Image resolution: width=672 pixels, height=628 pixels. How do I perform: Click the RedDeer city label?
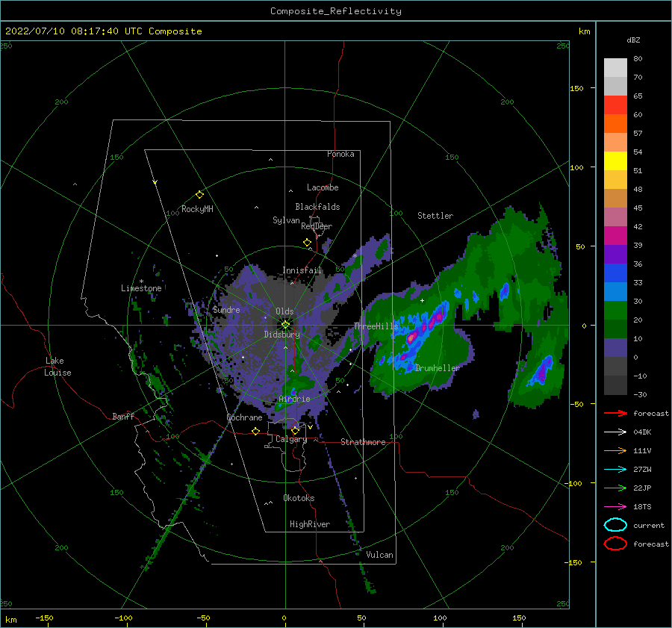[317, 226]
